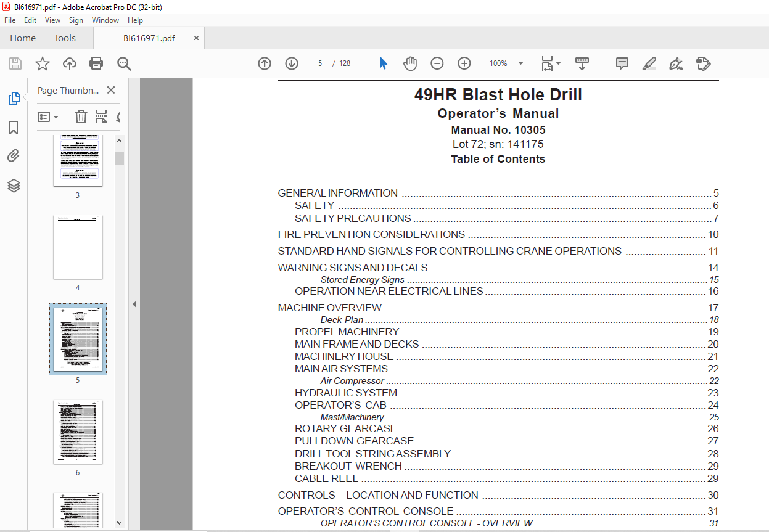This screenshot has height=532, width=769.
Task: Click the SAFETY PRECAUTIONS entry
Action: pos(507,218)
